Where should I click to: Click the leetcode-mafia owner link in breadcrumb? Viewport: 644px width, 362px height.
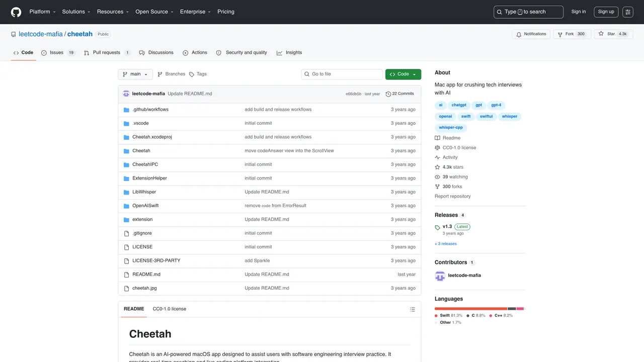[41, 34]
